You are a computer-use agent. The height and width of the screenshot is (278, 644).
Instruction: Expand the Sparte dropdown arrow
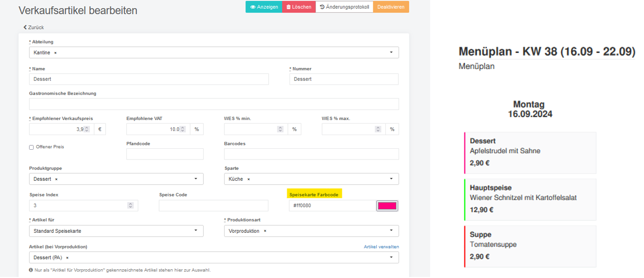391,179
